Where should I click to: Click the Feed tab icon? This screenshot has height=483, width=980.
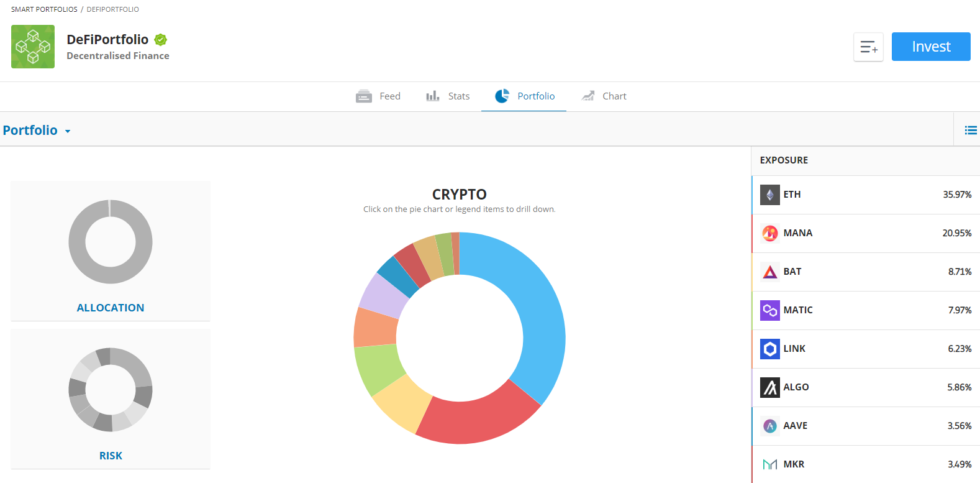[364, 96]
